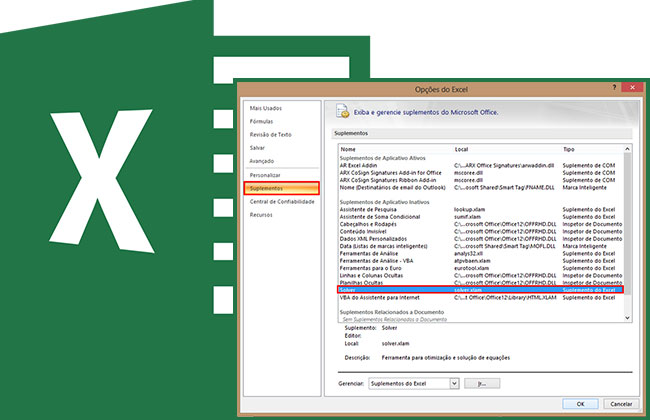Select Assistente de Soma Condicional

[x=481, y=217]
